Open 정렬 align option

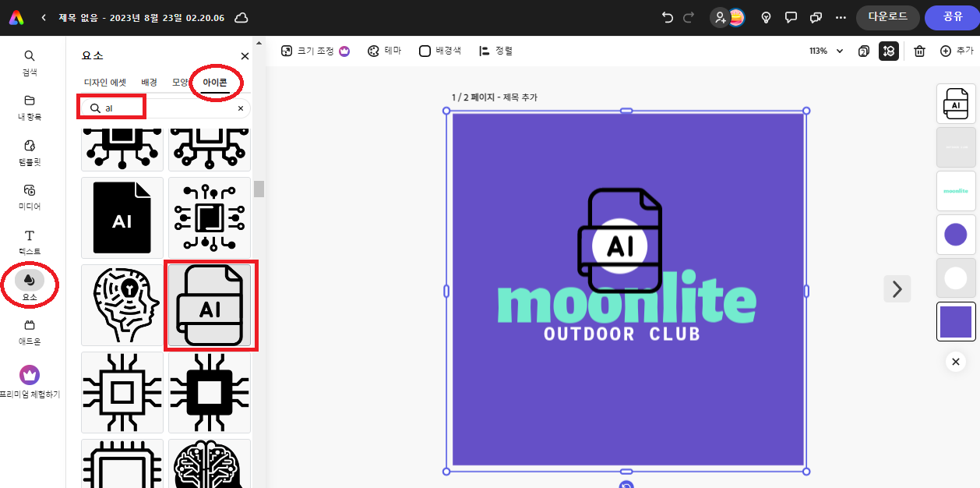click(495, 51)
